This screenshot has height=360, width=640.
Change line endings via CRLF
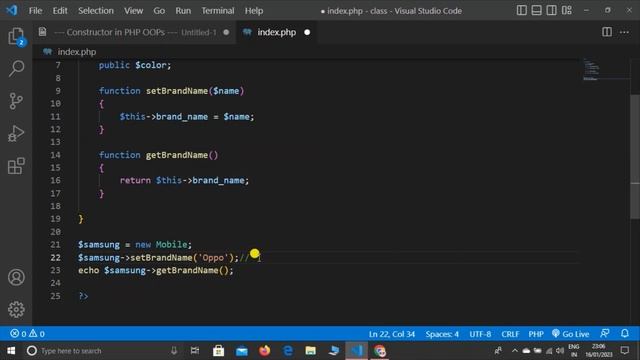(x=510, y=334)
